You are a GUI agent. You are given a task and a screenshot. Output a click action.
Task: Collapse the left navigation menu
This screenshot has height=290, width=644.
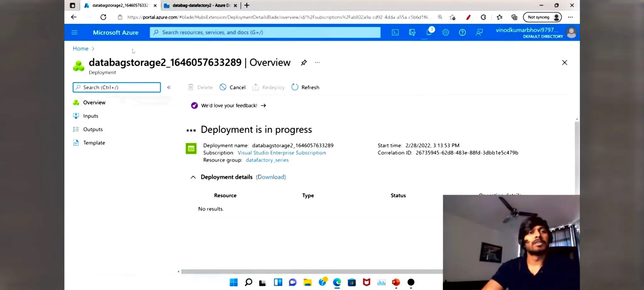click(169, 87)
